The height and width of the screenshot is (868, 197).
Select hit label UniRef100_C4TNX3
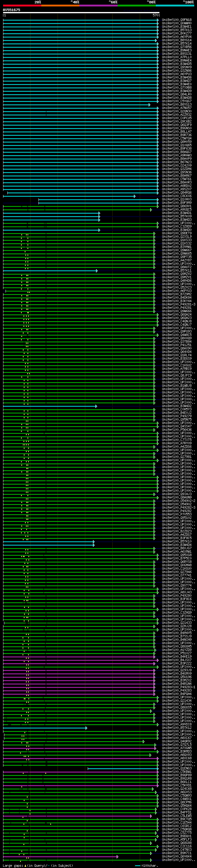tap(176, 850)
